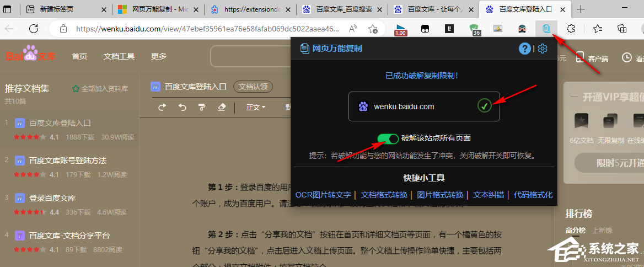This screenshot has width=644, height=267.
Task: Open the Collections icon
Action: click(x=622, y=29)
